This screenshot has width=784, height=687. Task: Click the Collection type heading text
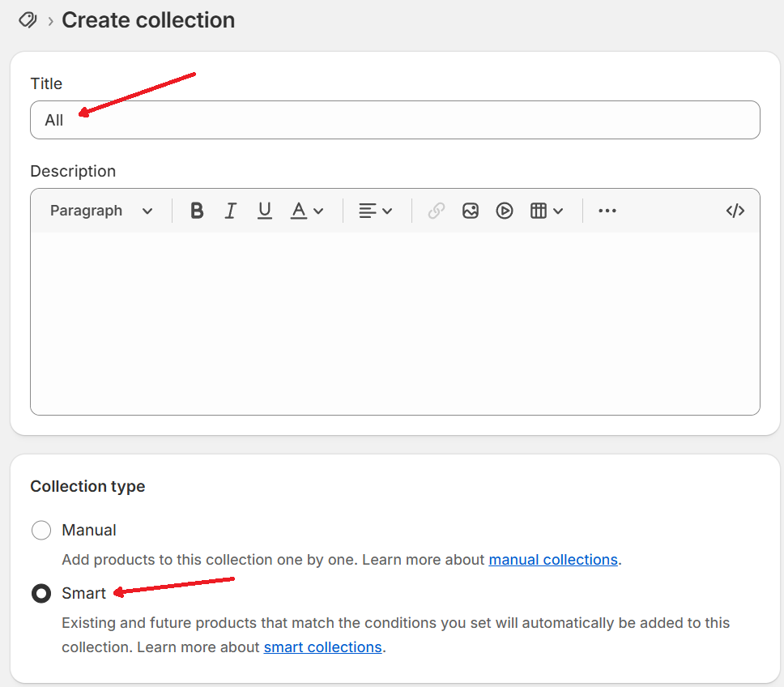[87, 486]
